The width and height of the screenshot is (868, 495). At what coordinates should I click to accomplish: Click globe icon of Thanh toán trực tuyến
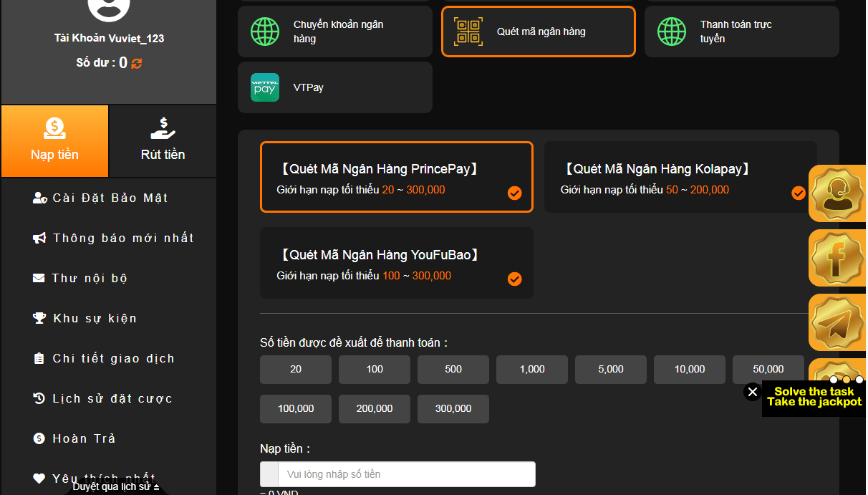point(672,32)
